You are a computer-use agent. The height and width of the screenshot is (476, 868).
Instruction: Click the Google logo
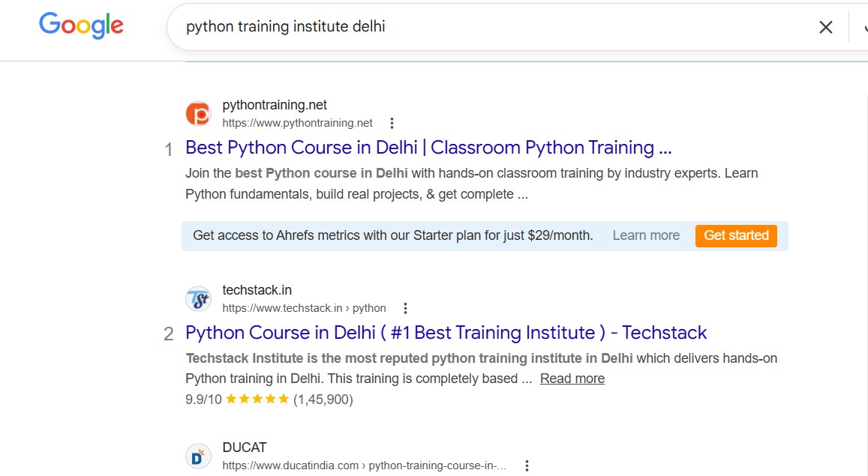81,25
